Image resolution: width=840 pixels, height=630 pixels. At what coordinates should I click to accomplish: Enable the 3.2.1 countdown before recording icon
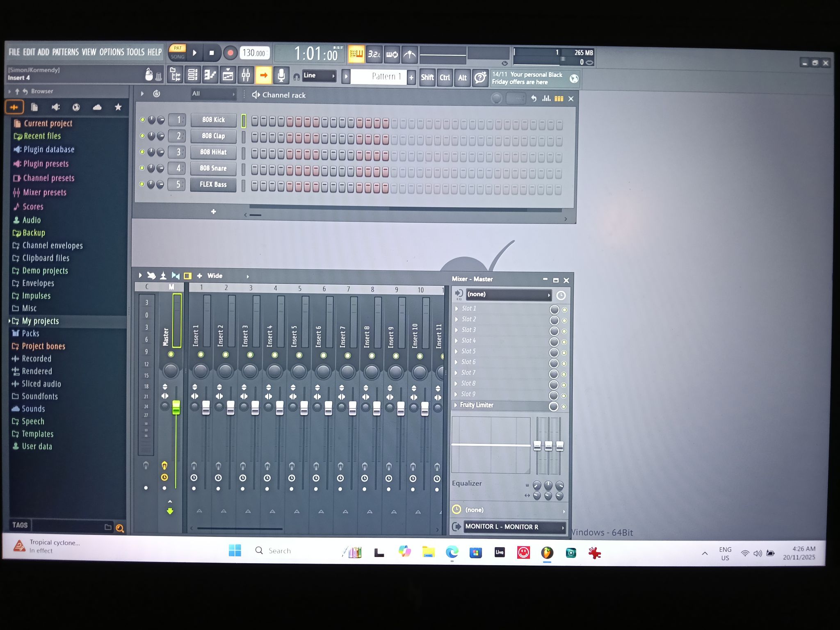point(374,54)
